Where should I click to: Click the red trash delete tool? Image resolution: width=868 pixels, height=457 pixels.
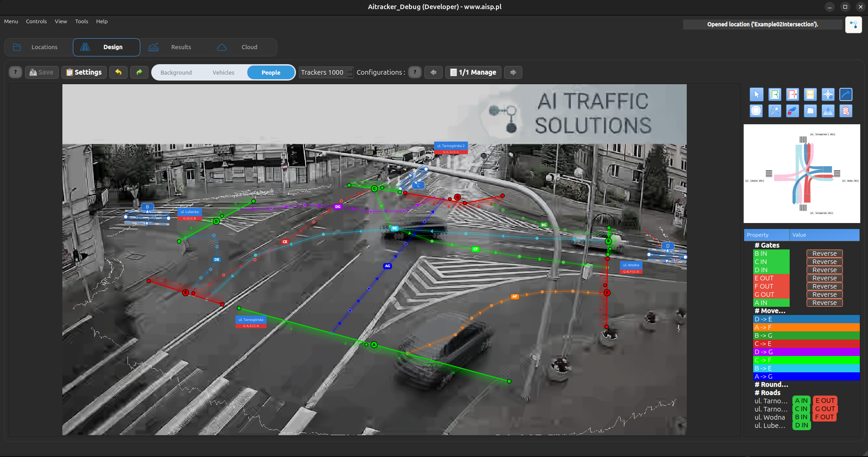[846, 111]
